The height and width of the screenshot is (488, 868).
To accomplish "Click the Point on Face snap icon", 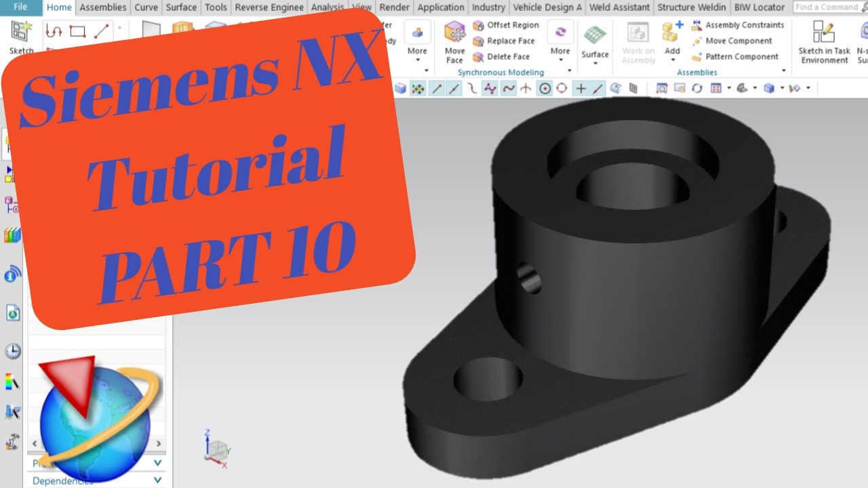I will pyautogui.click(x=616, y=88).
